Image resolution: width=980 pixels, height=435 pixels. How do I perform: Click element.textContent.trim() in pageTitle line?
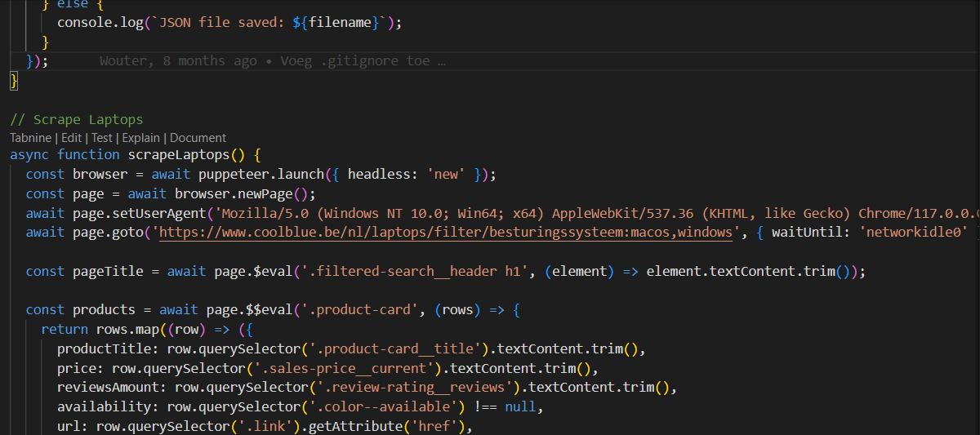(748, 270)
